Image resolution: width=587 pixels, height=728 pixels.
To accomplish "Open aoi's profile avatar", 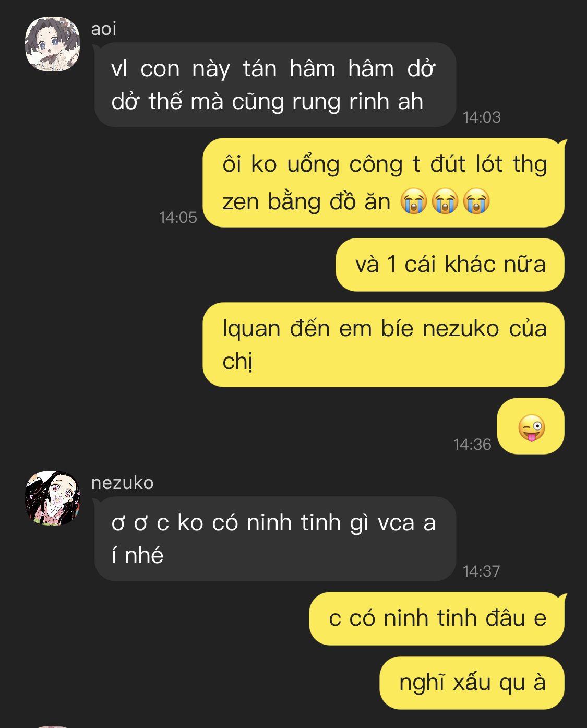I will click(53, 44).
